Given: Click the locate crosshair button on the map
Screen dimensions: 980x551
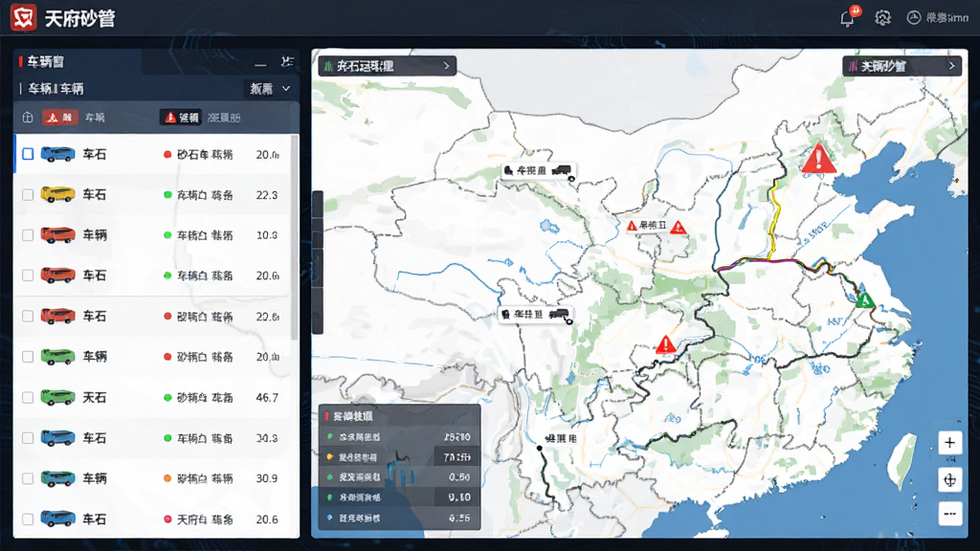Looking at the screenshot, I should tap(949, 480).
